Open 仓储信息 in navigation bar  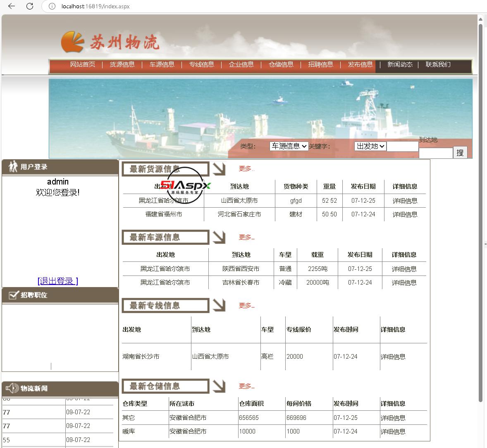click(x=281, y=64)
